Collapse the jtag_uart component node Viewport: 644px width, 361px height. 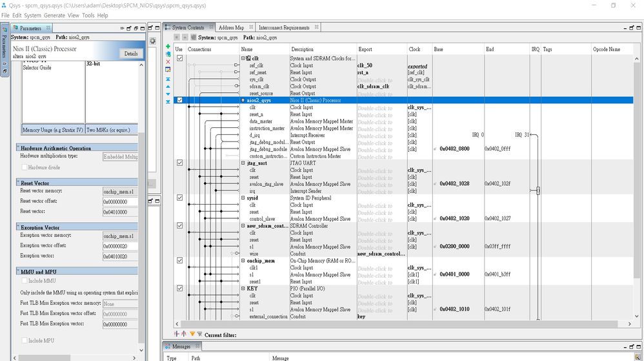click(x=243, y=163)
